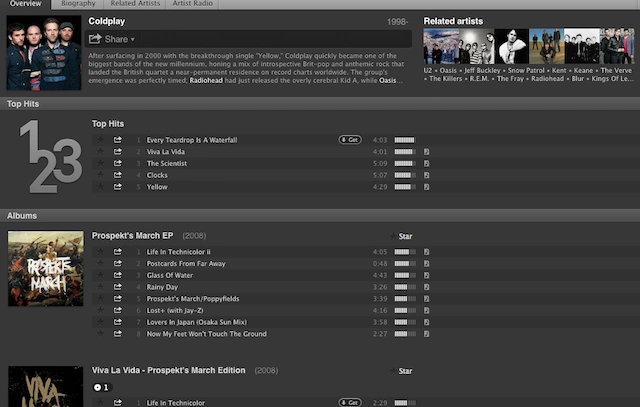
Task: Share the track Clocks
Action: coord(118,175)
